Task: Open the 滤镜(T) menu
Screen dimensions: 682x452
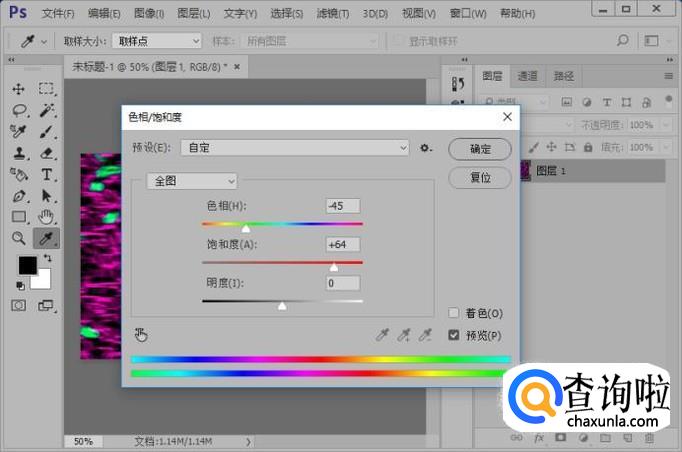Action: 332,14
